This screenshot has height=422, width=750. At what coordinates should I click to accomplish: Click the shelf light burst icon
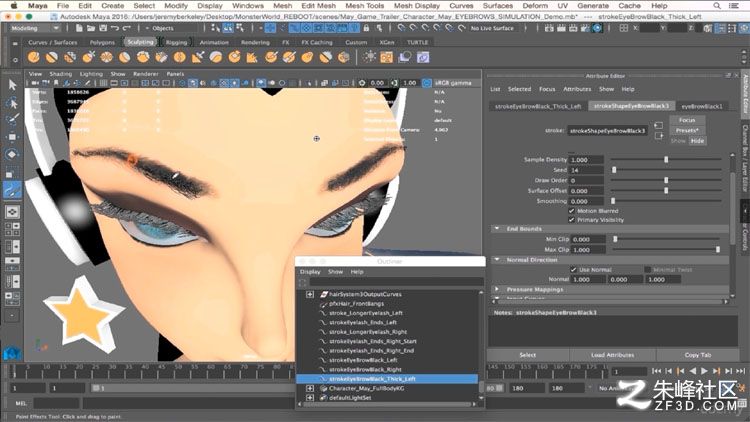[369, 57]
